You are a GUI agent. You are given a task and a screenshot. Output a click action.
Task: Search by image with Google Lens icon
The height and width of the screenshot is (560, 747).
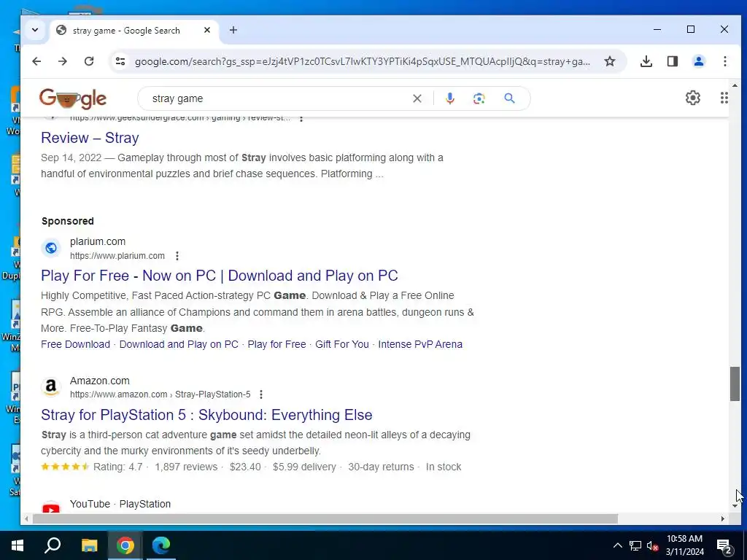pos(479,98)
